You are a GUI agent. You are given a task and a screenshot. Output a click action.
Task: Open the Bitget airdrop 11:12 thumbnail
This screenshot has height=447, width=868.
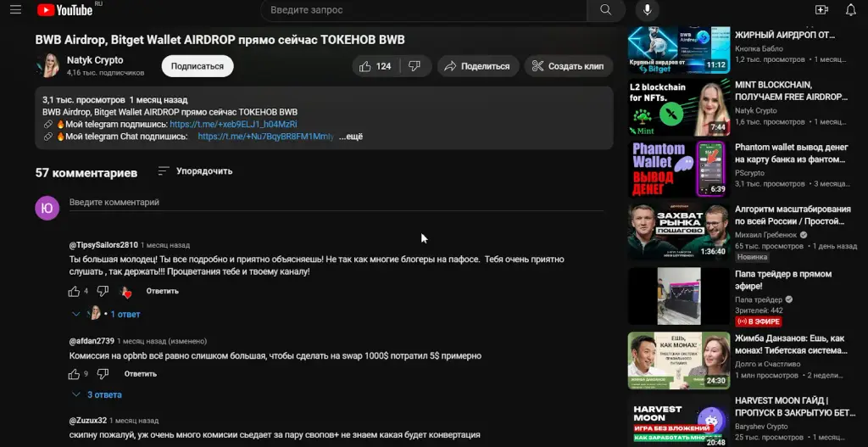(679, 50)
